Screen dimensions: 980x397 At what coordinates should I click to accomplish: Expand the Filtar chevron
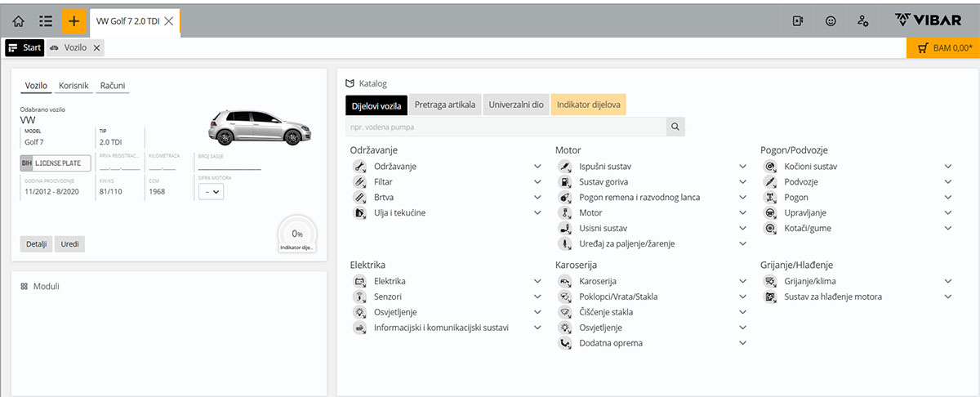tap(537, 182)
